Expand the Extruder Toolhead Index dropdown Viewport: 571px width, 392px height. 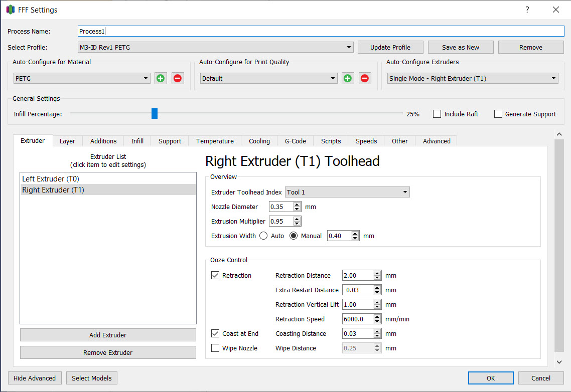pos(347,192)
